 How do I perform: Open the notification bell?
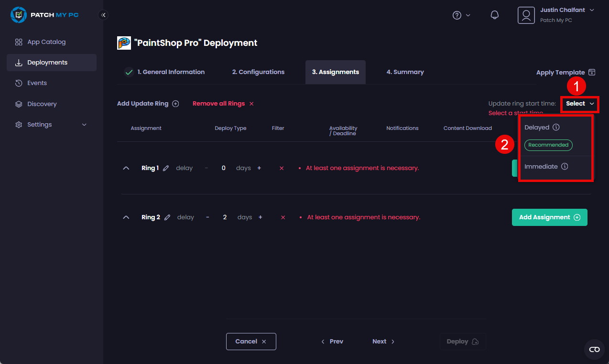pyautogui.click(x=494, y=15)
